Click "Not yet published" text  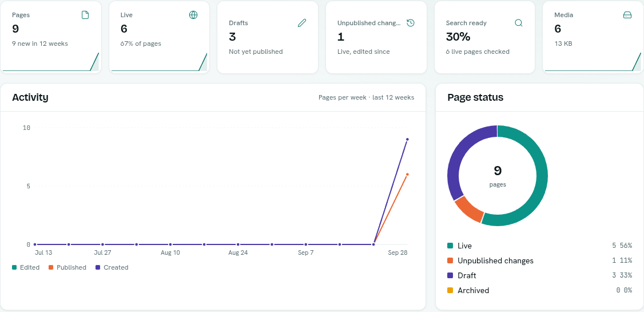tap(256, 52)
